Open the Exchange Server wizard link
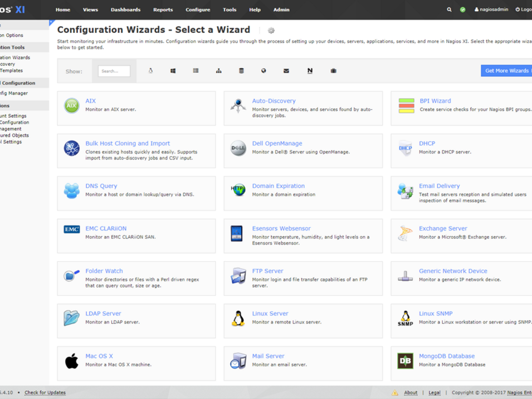Screen dimensions: 532x399 tap(443, 228)
